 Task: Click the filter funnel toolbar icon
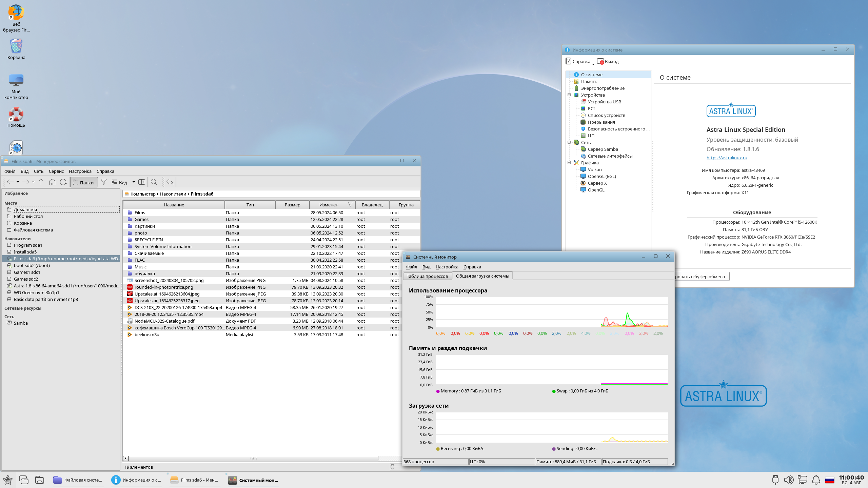[x=104, y=182]
